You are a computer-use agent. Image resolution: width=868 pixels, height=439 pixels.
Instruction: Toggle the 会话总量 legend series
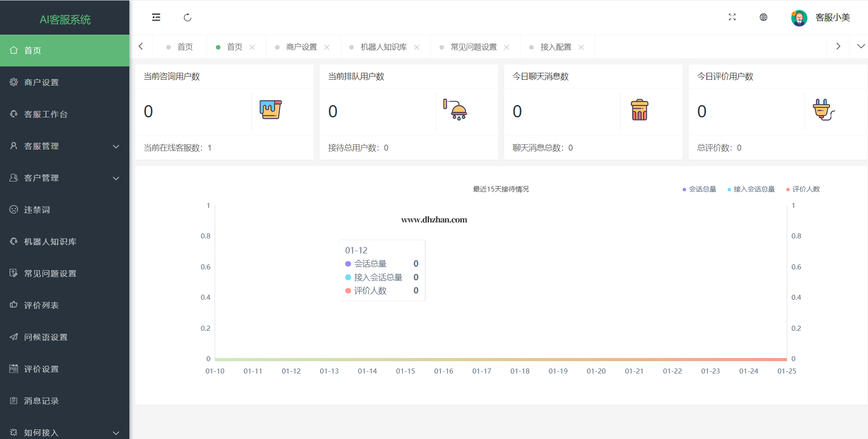tap(699, 189)
